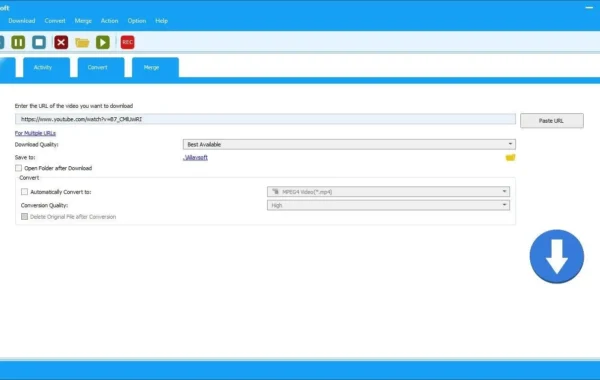
Task: Open the Conversion Quality High dropdown
Action: coord(388,205)
